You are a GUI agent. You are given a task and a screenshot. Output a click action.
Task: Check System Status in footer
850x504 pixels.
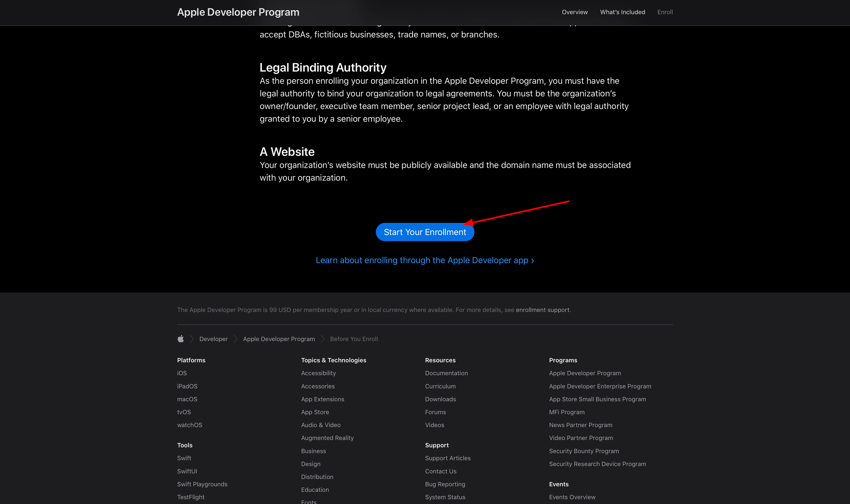[x=445, y=497]
